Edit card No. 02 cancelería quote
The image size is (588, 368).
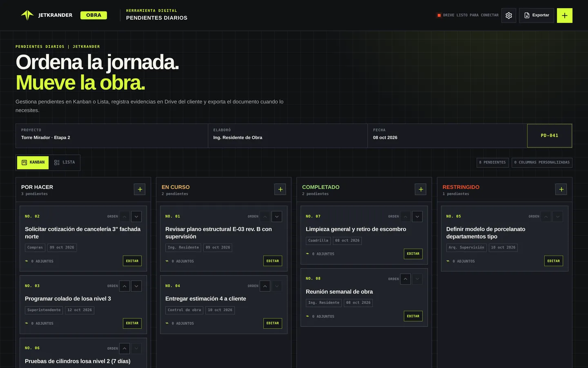click(132, 261)
